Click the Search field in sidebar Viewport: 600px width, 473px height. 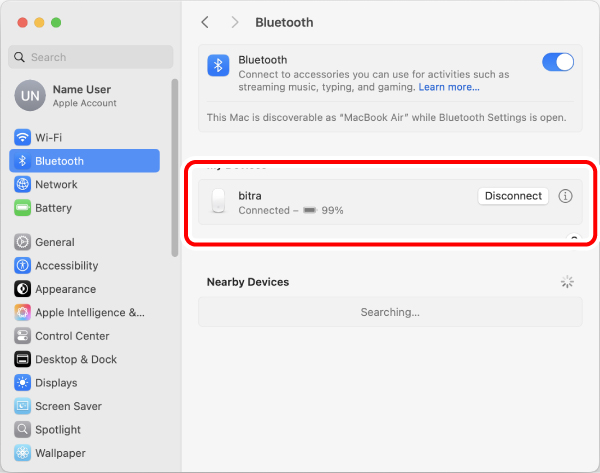click(90, 57)
